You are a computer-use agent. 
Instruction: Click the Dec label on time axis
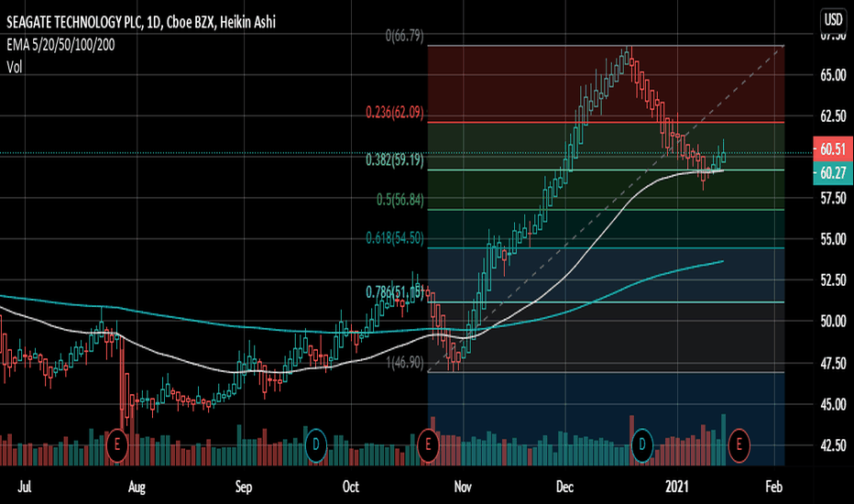pyautogui.click(x=564, y=487)
